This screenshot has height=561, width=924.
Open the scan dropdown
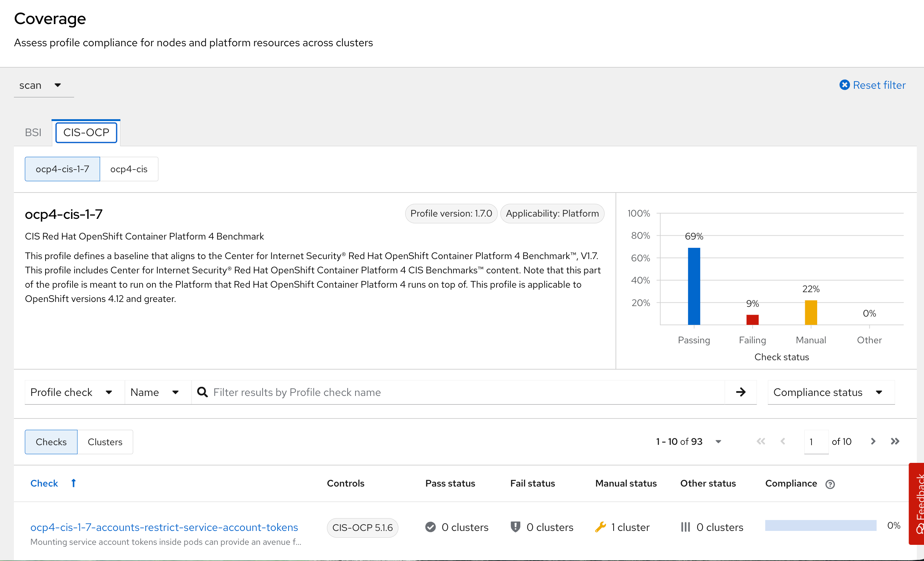point(41,85)
